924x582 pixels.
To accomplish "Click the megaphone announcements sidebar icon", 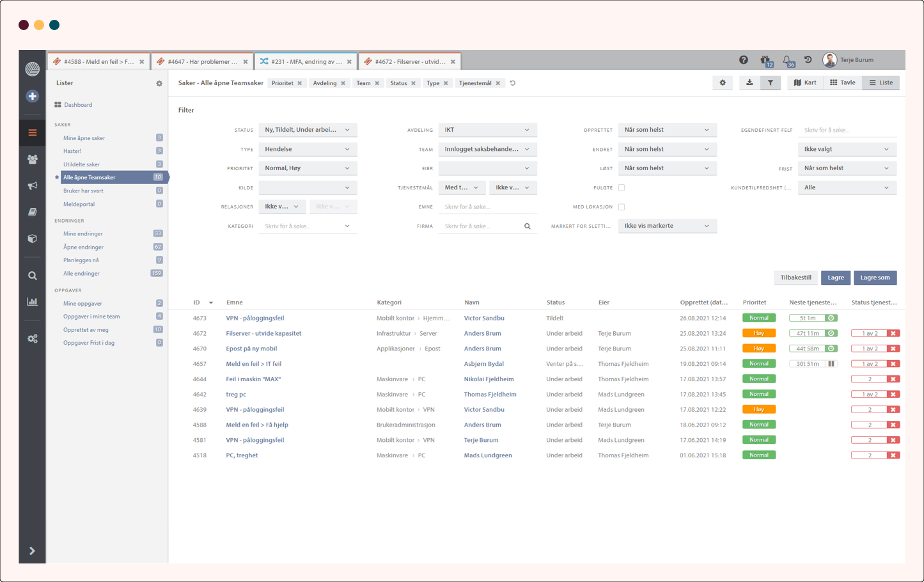I will (x=32, y=185).
